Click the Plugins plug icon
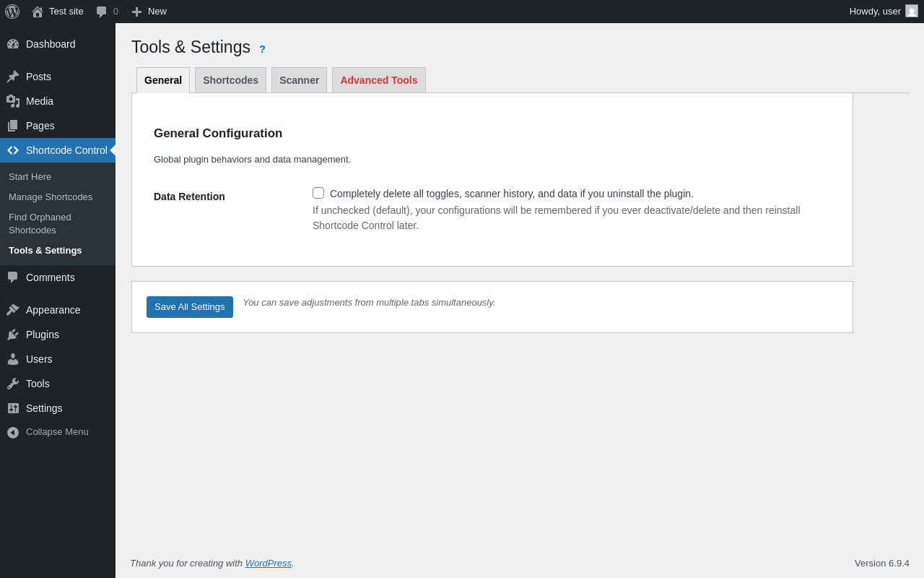Viewport: 924px width, 578px height. point(13,335)
